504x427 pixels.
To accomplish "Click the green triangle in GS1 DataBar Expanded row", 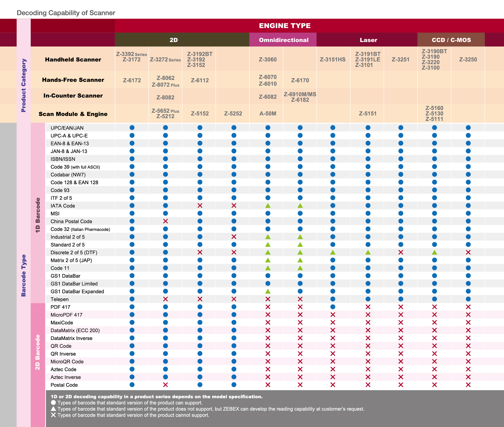I will point(268,291).
